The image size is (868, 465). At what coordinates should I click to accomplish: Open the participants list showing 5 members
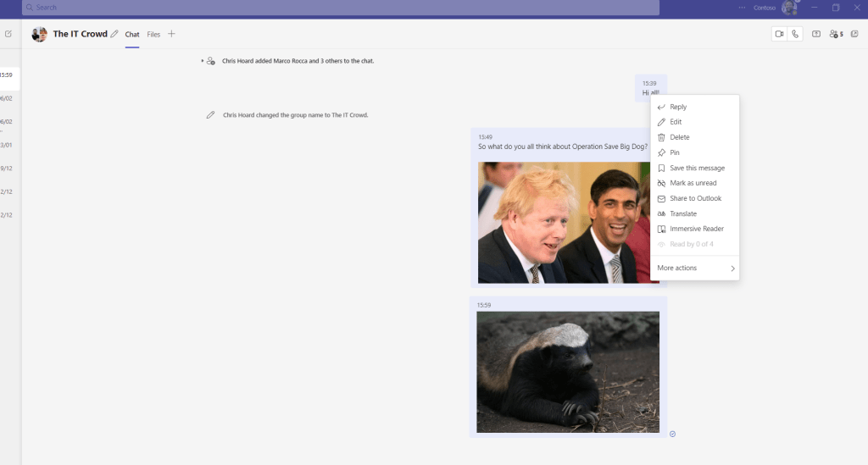pos(836,34)
